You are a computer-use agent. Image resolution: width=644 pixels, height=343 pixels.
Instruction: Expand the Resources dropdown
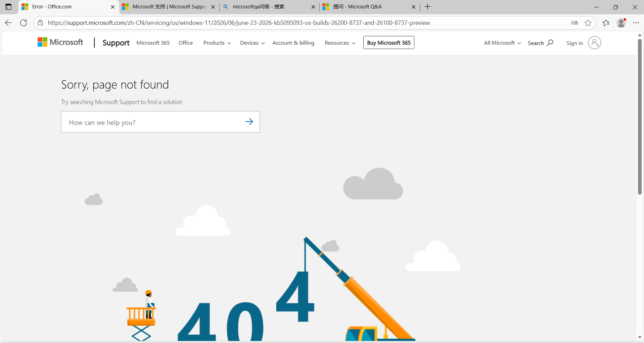[x=340, y=43]
